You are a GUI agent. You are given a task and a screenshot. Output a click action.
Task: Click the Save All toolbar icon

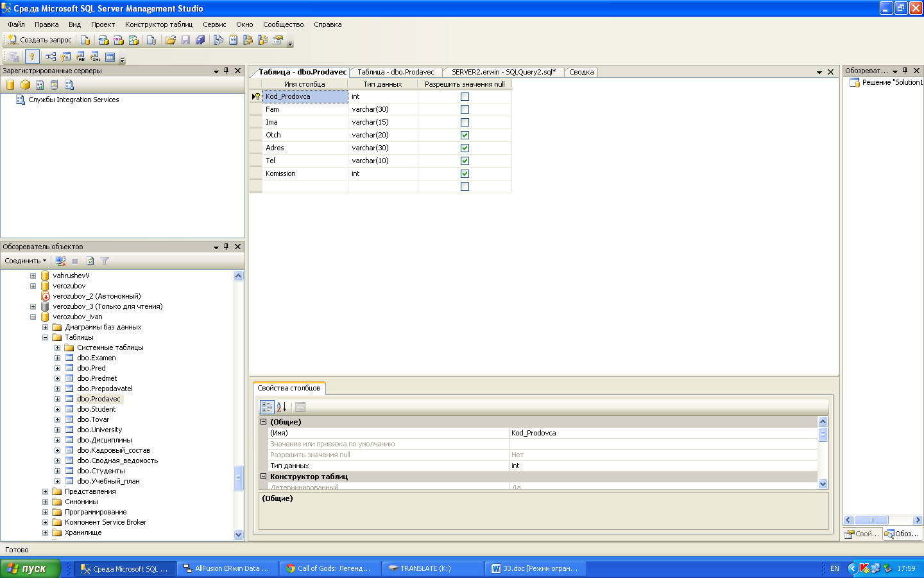coord(200,40)
